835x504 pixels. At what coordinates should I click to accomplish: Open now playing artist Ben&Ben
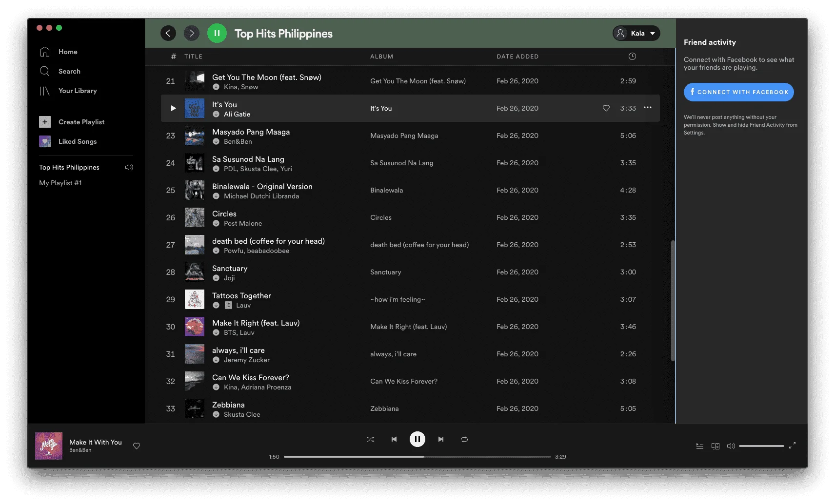(80, 450)
